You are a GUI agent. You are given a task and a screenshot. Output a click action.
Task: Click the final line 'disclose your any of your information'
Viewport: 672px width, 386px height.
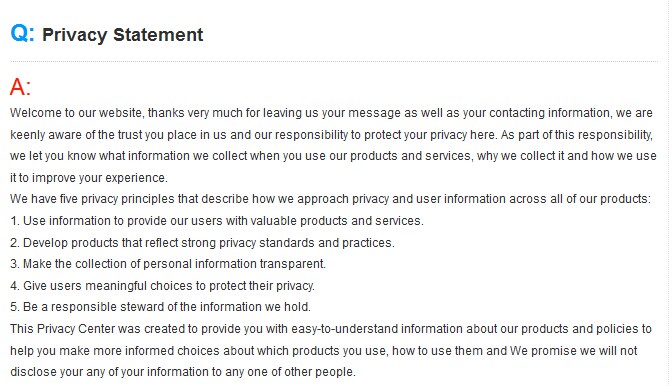(x=183, y=372)
